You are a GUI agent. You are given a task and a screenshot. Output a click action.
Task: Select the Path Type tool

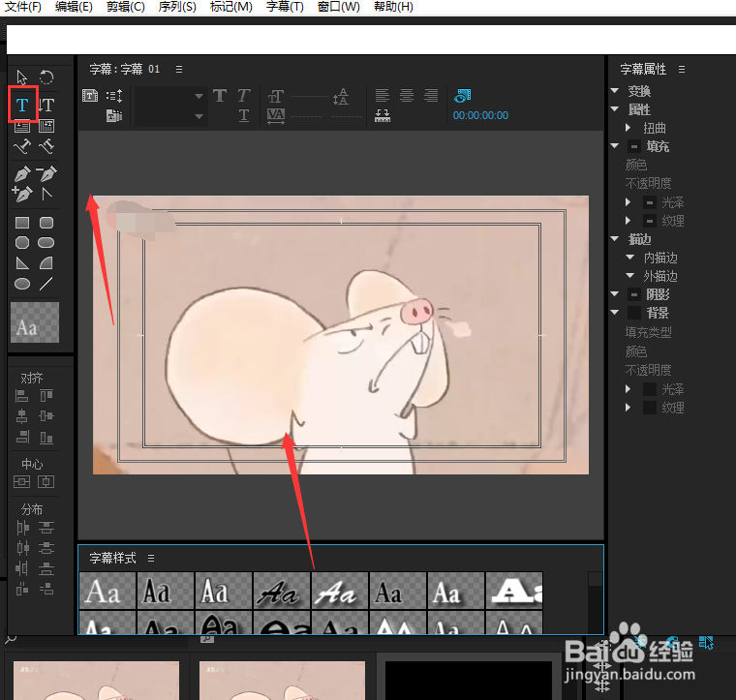22,147
